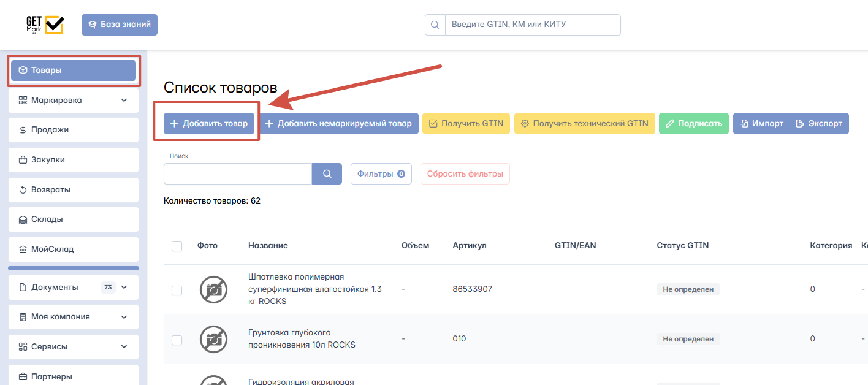Click the product Поиск input field

[x=238, y=173]
